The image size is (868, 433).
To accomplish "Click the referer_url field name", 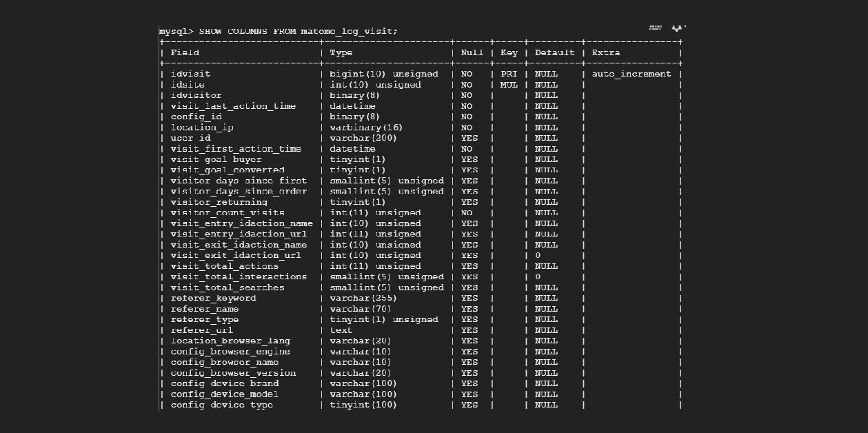I will pyautogui.click(x=201, y=330).
